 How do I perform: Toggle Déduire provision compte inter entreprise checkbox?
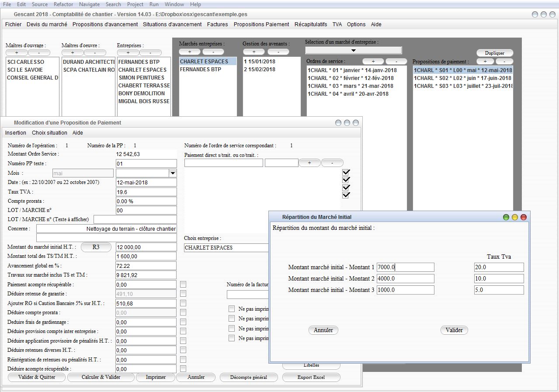click(183, 331)
